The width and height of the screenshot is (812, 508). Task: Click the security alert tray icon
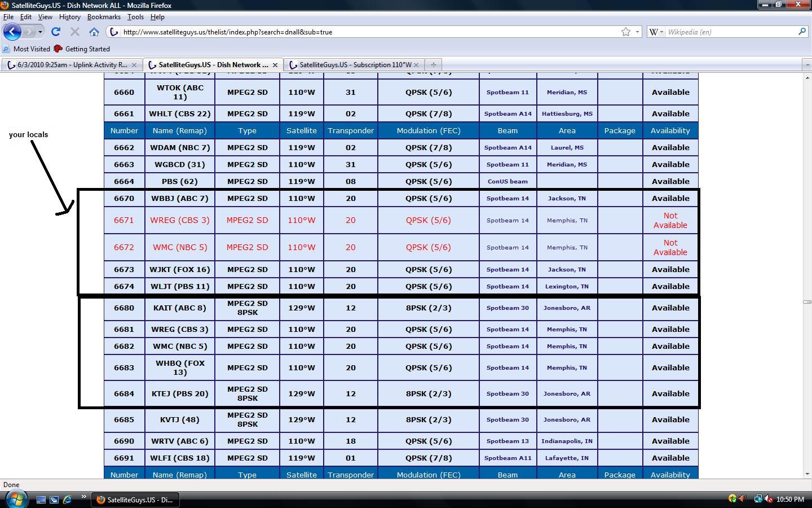click(732, 498)
